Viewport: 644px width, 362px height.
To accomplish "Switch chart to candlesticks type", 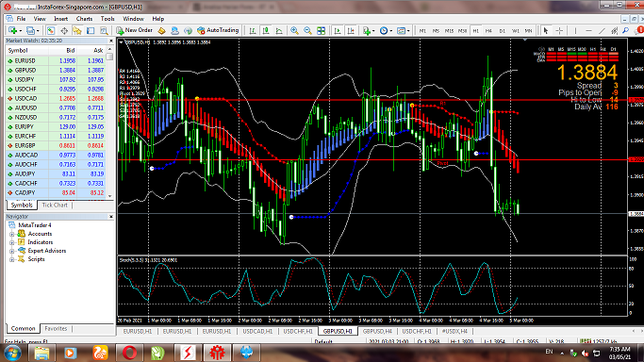I will pos(266,31).
